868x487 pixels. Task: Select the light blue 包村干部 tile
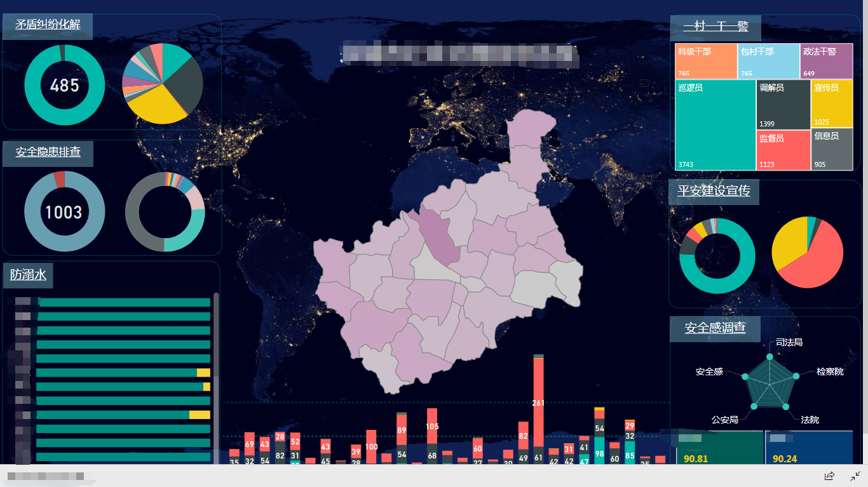[768, 62]
